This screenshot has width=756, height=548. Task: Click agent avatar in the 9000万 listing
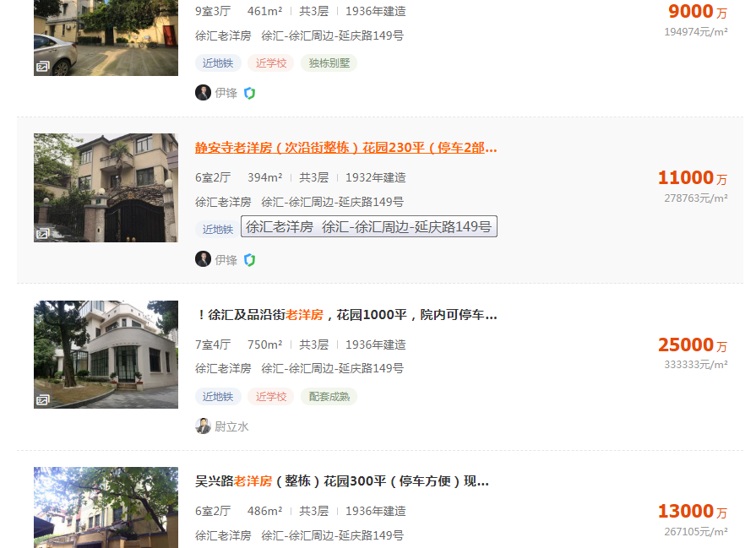click(203, 93)
